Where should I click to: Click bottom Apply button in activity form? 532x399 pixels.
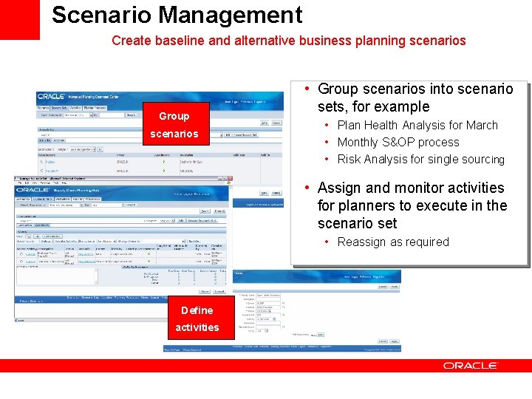tap(395, 341)
